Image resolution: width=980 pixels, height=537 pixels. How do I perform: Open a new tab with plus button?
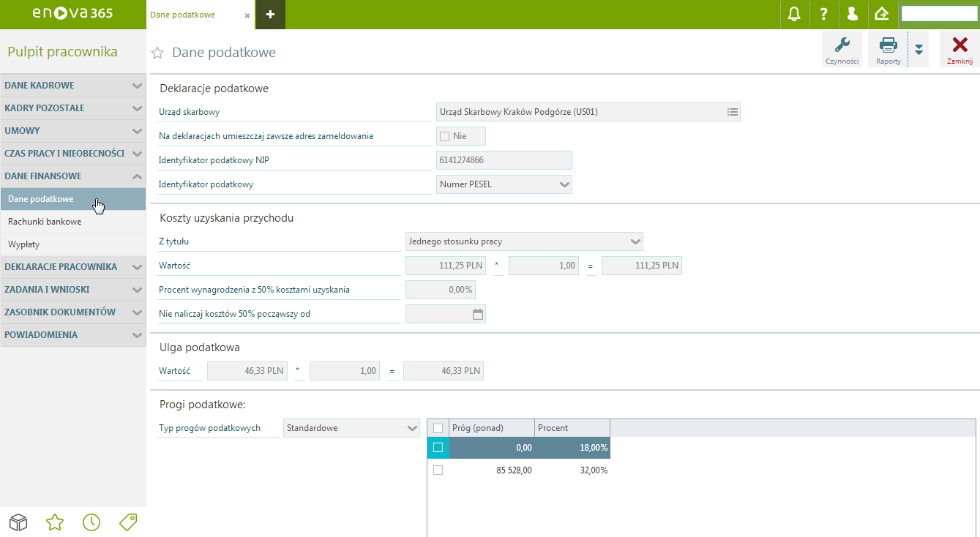pyautogui.click(x=270, y=15)
